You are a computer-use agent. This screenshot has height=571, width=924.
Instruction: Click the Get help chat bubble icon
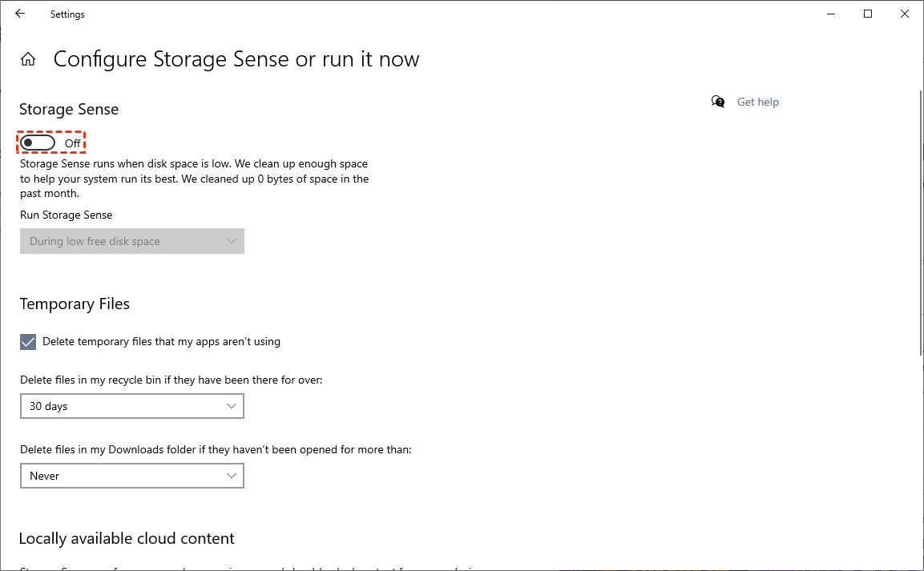tap(718, 102)
